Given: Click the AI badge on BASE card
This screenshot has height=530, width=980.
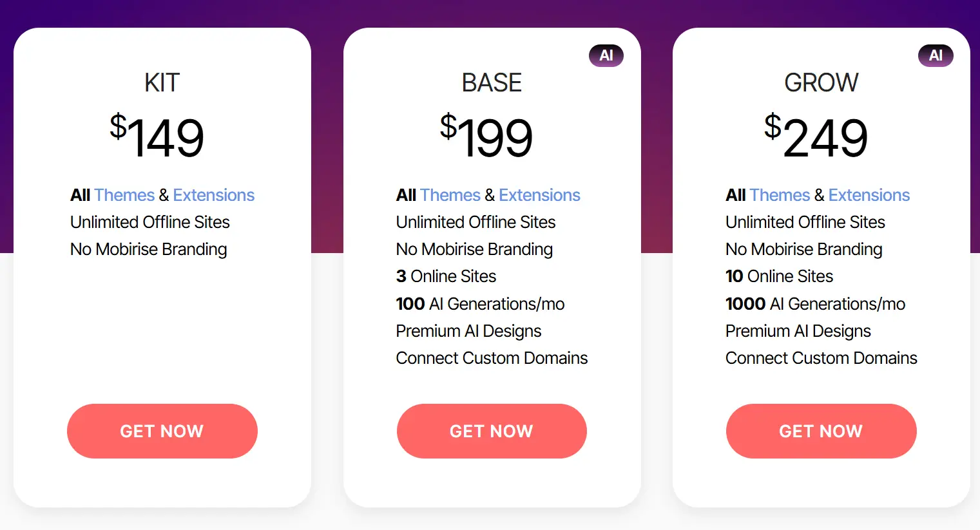Looking at the screenshot, I should click(606, 55).
